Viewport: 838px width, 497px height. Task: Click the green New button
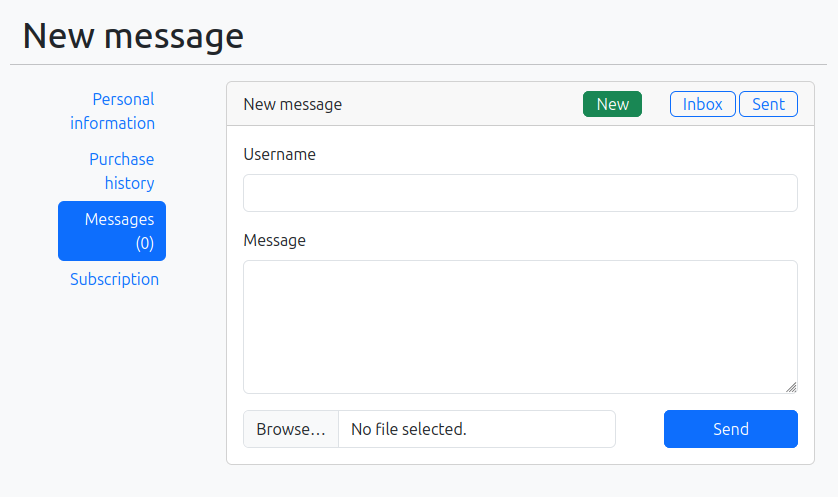612,104
